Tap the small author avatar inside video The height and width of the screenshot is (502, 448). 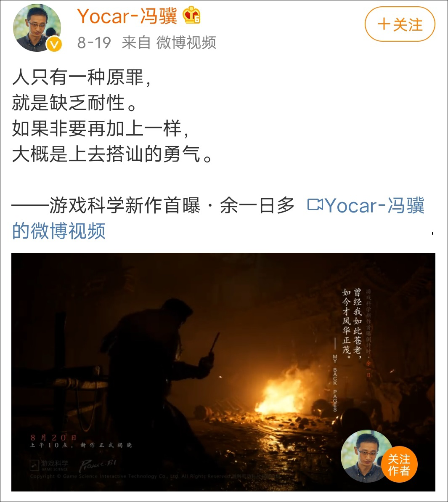pyautogui.click(x=366, y=456)
